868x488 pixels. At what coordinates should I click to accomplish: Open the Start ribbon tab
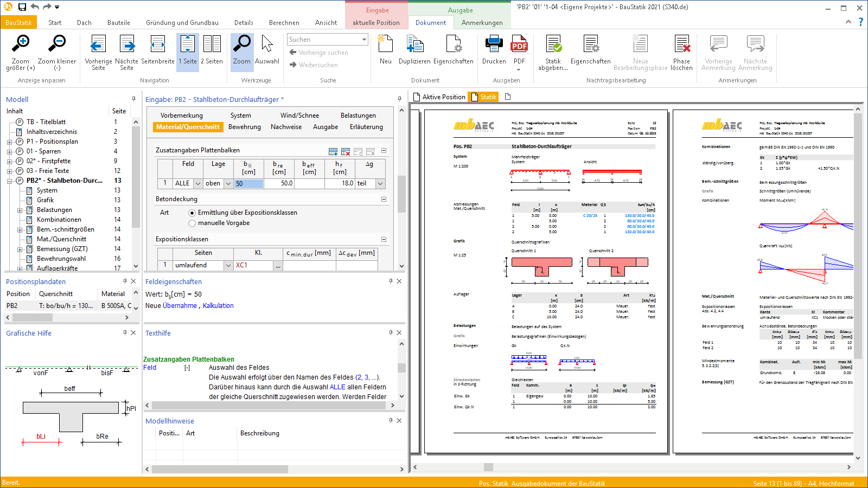[55, 23]
